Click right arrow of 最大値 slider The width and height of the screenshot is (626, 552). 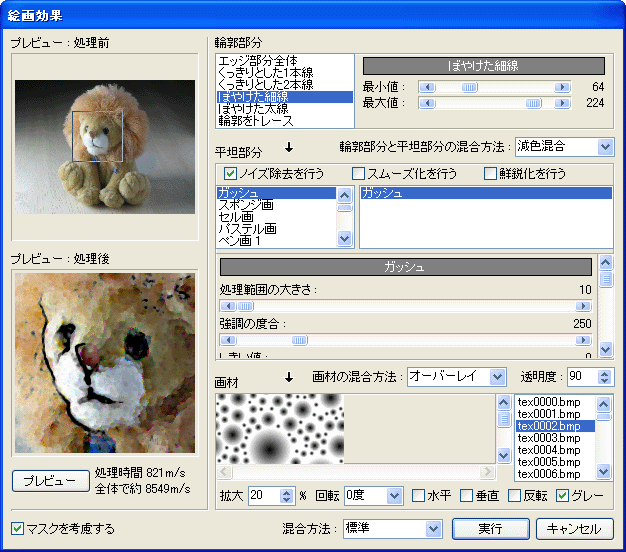(x=562, y=103)
